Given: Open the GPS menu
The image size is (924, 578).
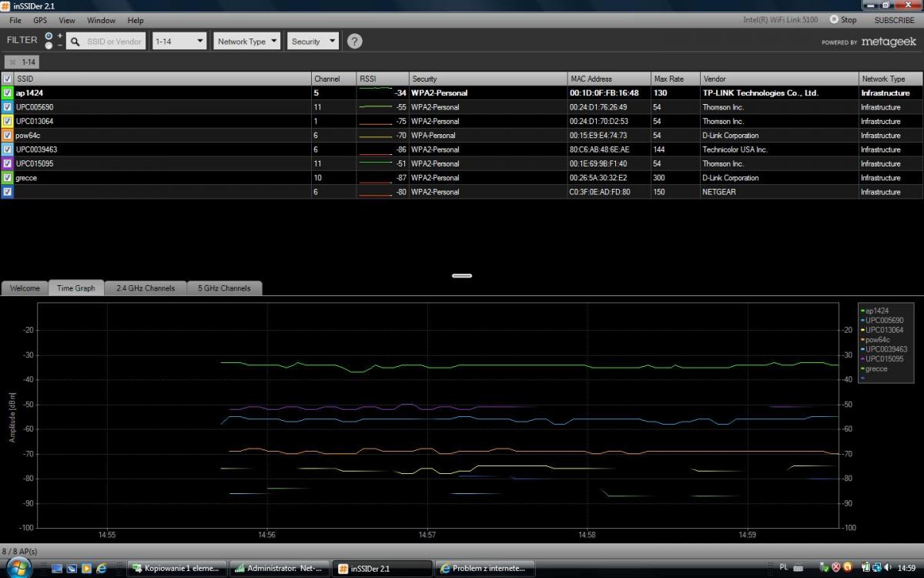Looking at the screenshot, I should click(40, 20).
